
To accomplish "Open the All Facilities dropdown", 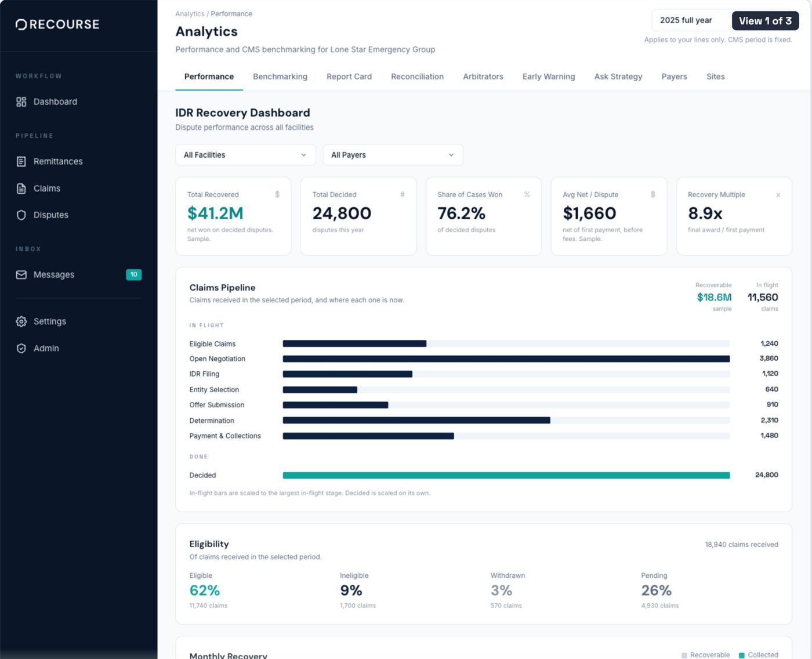I will coord(245,155).
